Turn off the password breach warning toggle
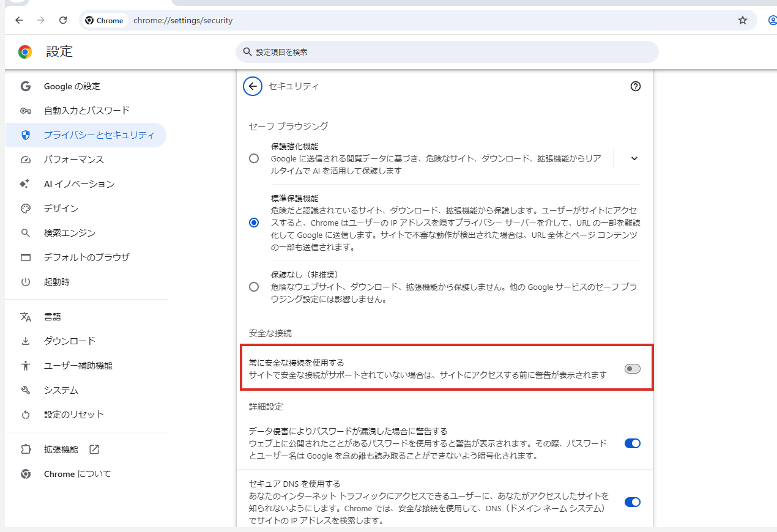777x532 pixels. (x=632, y=443)
